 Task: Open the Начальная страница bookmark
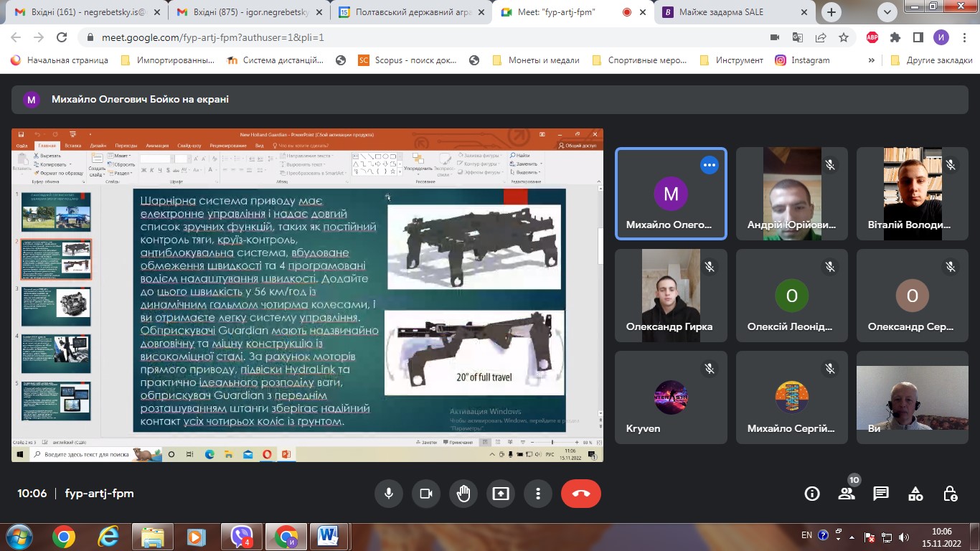tap(60, 60)
